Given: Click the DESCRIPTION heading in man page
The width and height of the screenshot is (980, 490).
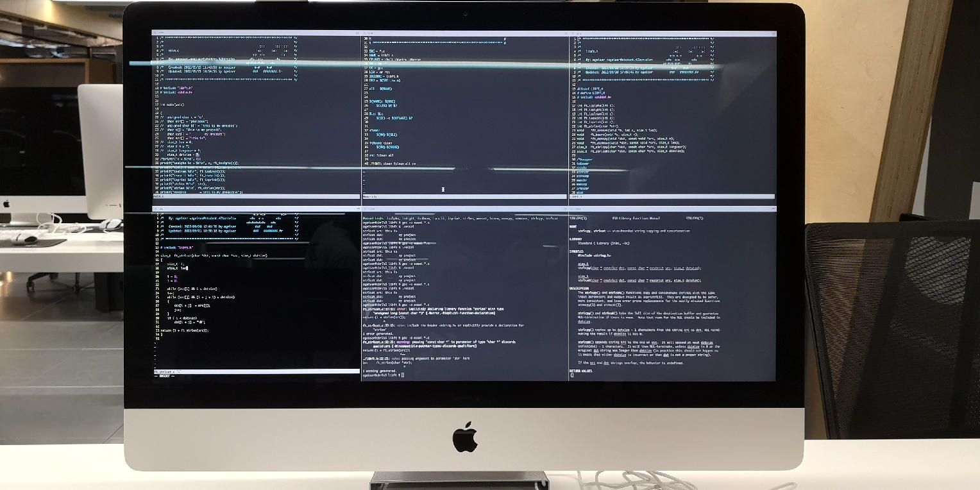Looking at the screenshot, I should pyautogui.click(x=579, y=288).
